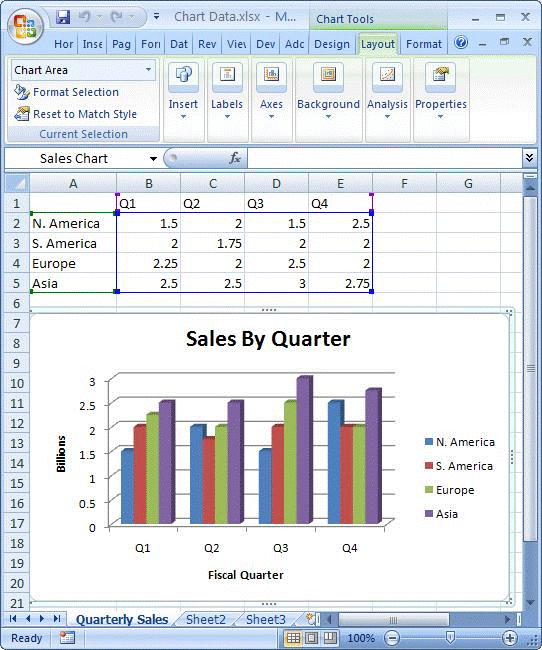
Task: Save the workbook using the floppy icon
Action: (63, 17)
